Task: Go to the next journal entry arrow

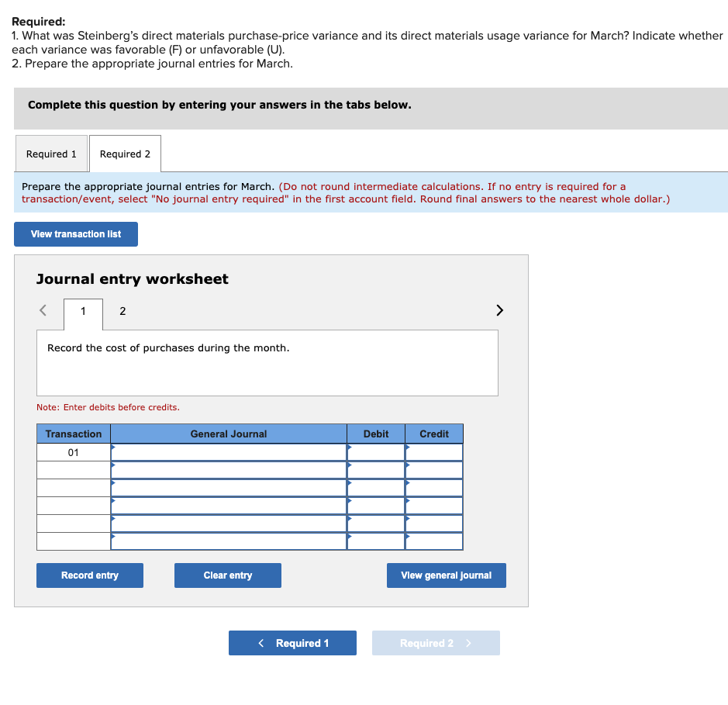Action: 499,310
